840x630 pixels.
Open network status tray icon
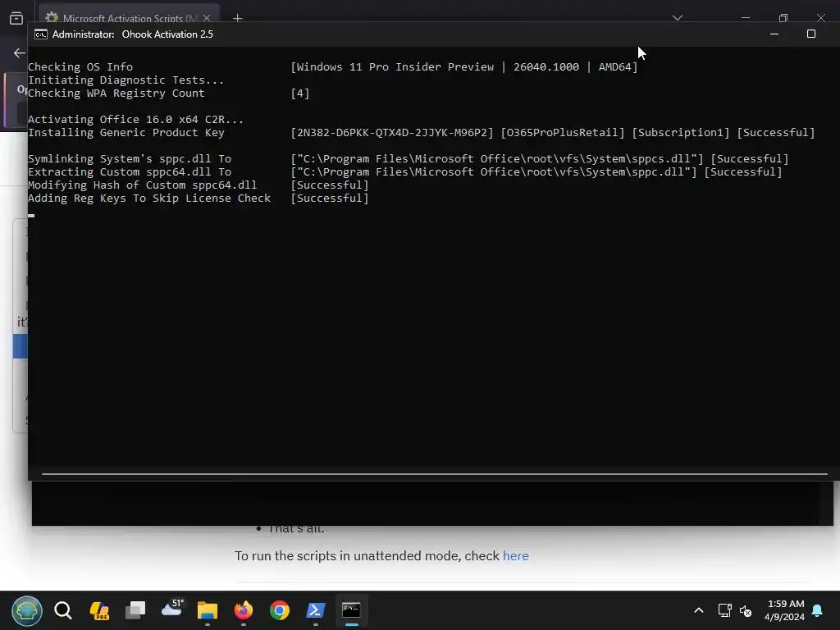(724, 610)
